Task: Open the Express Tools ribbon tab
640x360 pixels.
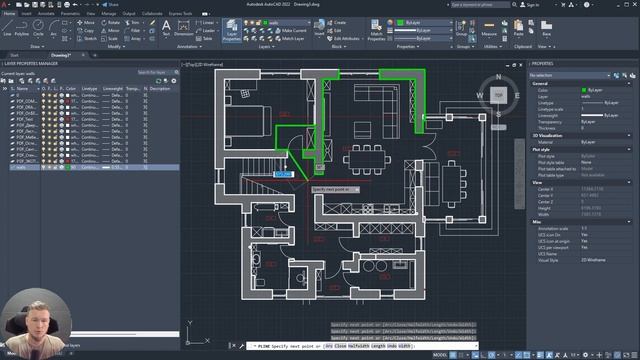Action: click(x=180, y=13)
